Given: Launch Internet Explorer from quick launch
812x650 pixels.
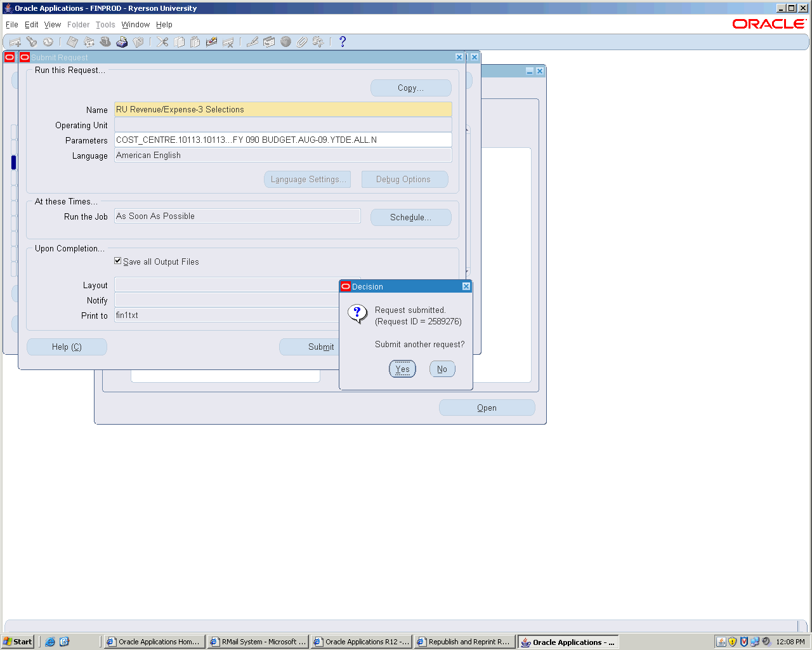Looking at the screenshot, I should [50, 642].
